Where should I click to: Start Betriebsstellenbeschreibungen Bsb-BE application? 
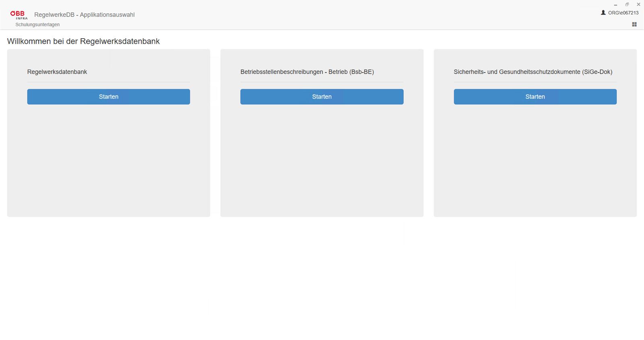[x=322, y=97]
